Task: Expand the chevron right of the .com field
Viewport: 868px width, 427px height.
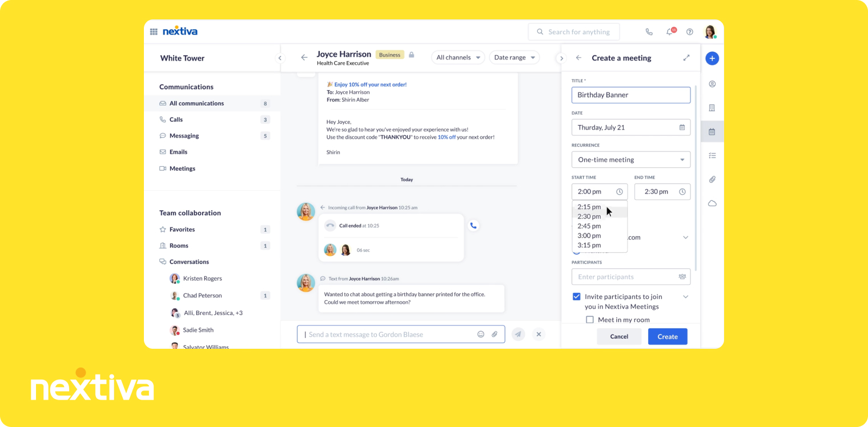Action: 686,237
